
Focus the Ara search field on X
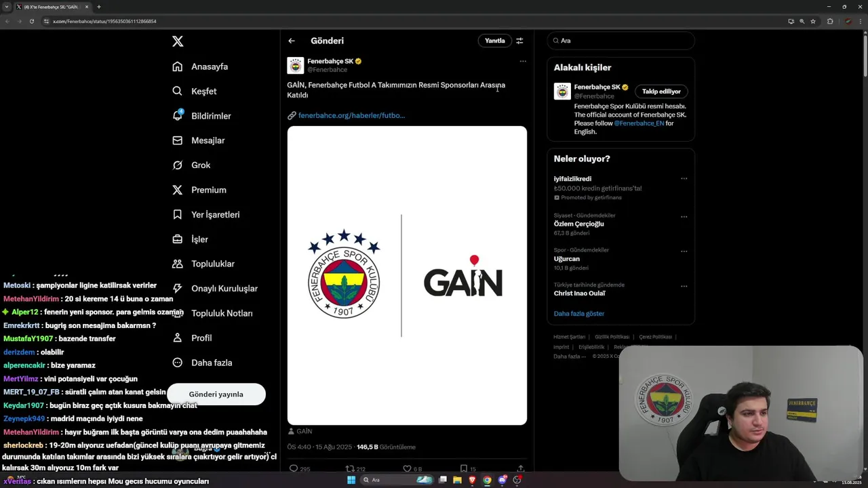pos(620,41)
